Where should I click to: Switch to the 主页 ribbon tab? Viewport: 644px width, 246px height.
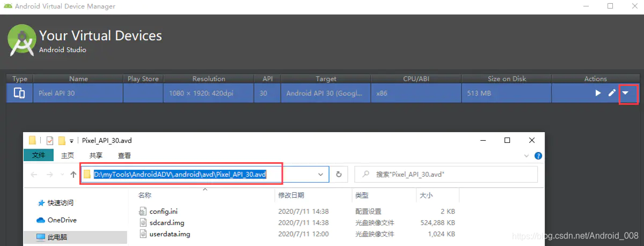[68, 155]
